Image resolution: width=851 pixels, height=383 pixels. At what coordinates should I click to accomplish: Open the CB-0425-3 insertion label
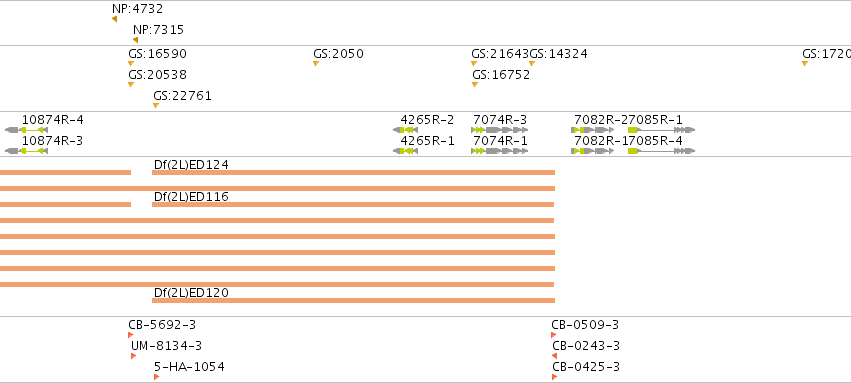pyautogui.click(x=586, y=367)
